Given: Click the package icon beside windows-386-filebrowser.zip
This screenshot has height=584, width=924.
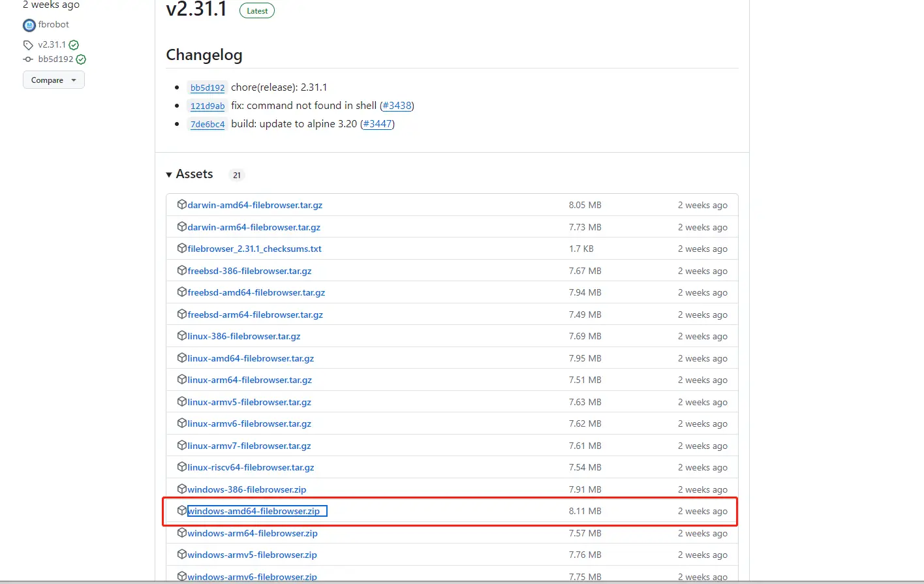Looking at the screenshot, I should 181,489.
